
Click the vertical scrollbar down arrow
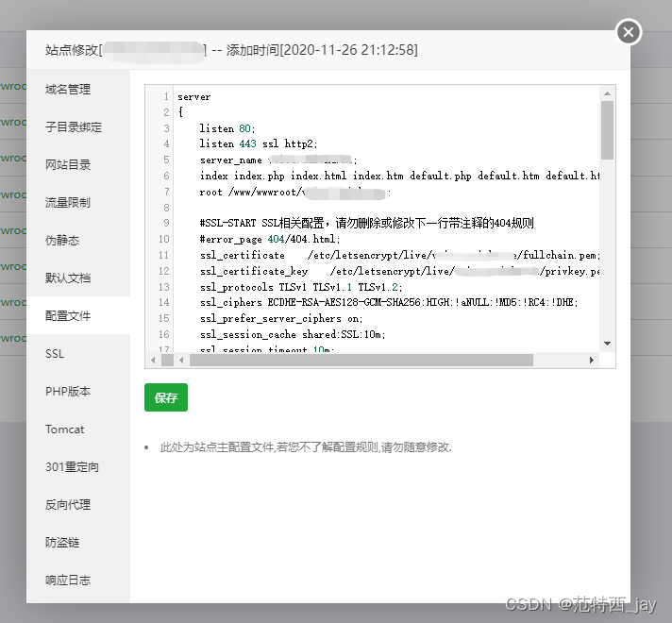pos(607,344)
